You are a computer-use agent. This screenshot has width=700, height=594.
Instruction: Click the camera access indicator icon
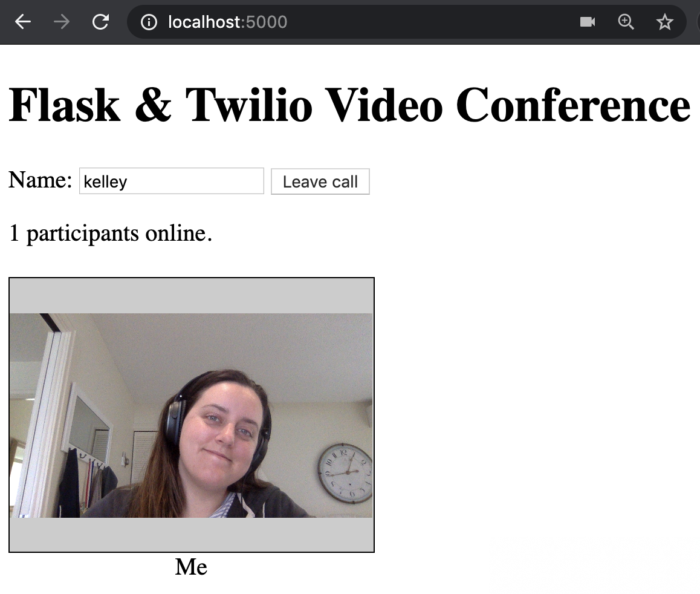tap(587, 22)
